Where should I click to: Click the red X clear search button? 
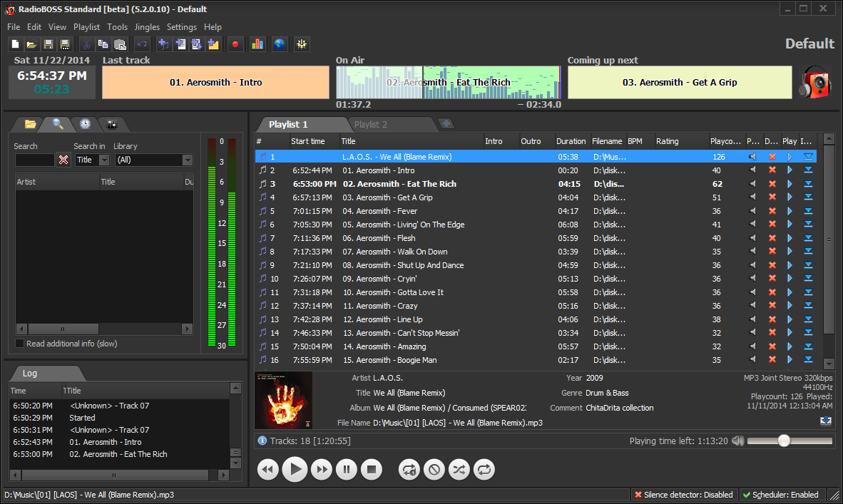point(63,160)
